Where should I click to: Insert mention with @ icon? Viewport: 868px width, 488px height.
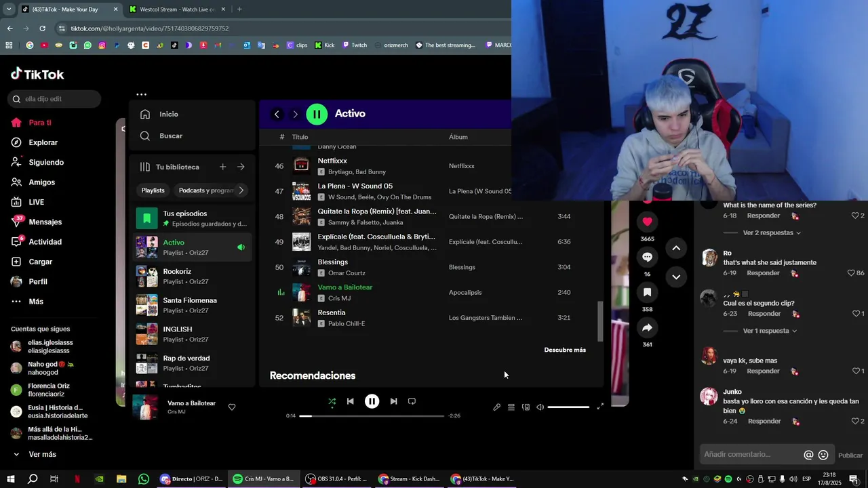click(808, 455)
